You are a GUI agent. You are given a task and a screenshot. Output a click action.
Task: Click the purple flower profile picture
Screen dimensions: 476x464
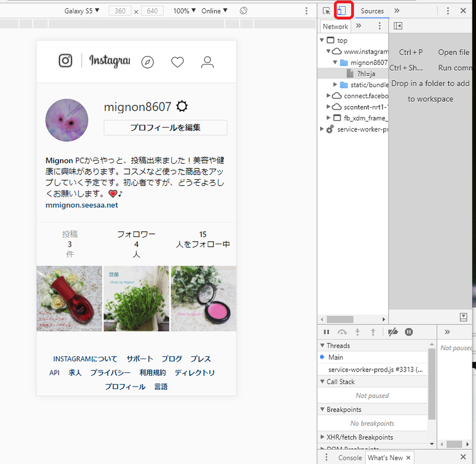(x=67, y=120)
